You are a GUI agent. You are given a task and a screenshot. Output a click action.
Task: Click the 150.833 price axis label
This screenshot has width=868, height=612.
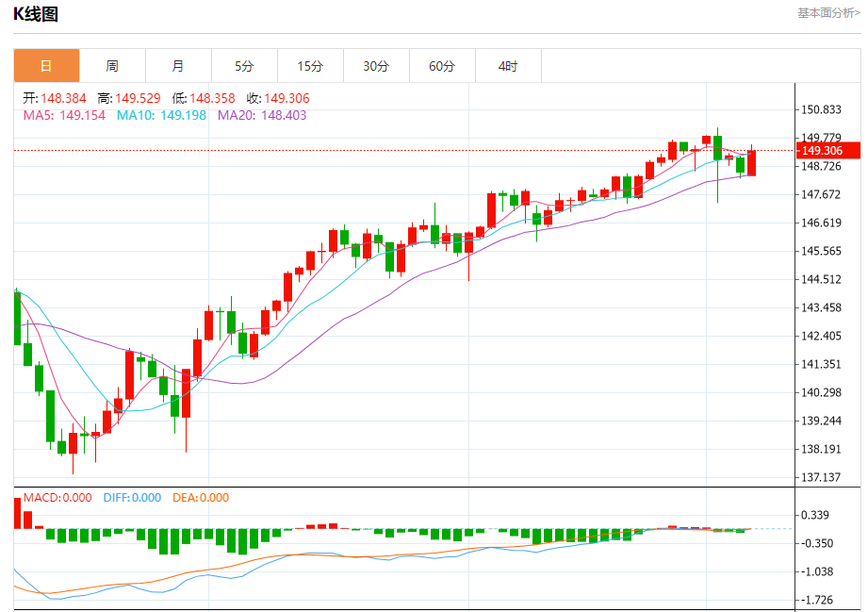(x=822, y=109)
